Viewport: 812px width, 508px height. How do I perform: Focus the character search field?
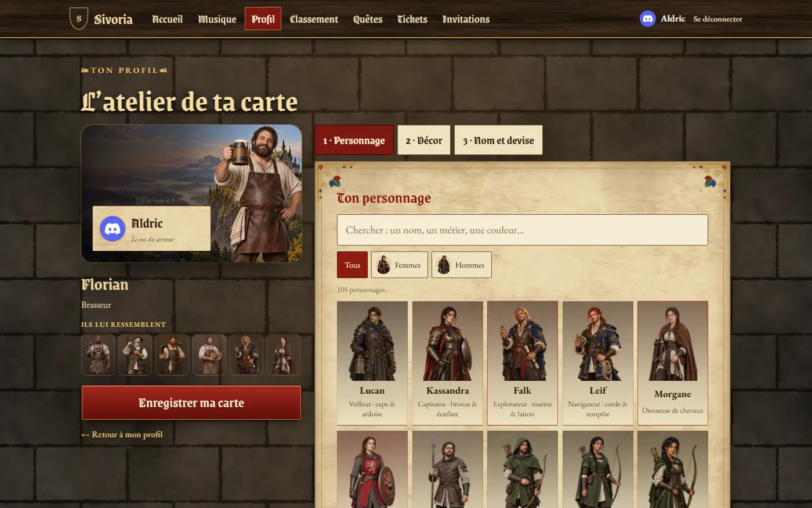(523, 230)
